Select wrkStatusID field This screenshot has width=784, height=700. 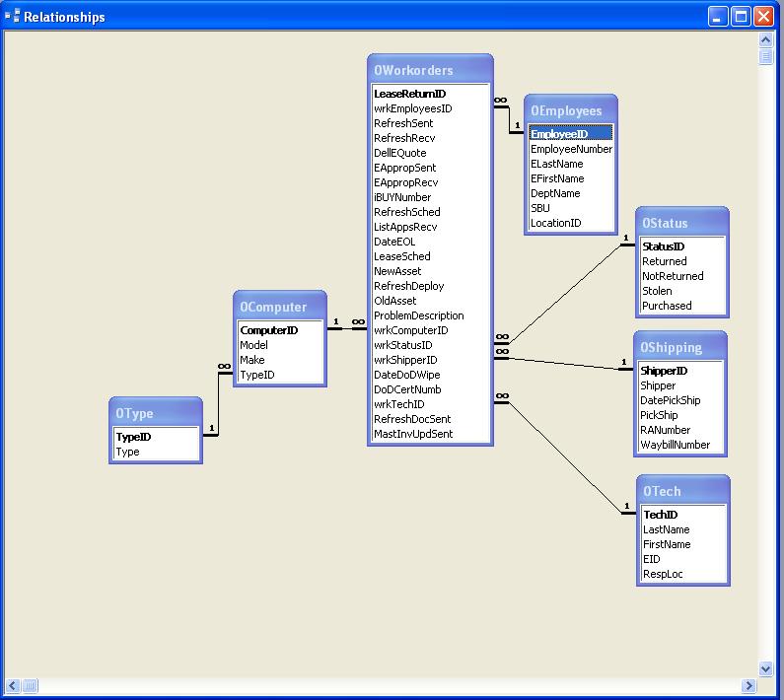(x=430, y=345)
